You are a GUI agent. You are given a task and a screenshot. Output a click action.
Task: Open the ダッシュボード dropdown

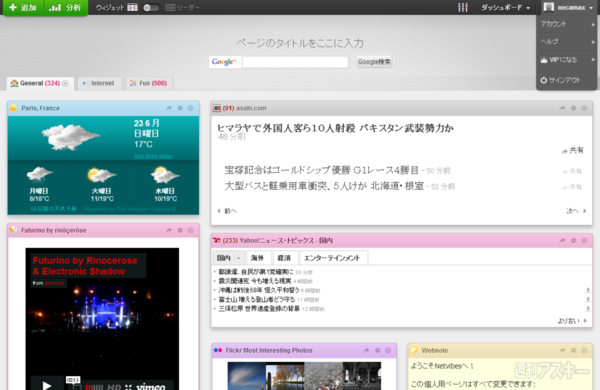click(x=505, y=8)
